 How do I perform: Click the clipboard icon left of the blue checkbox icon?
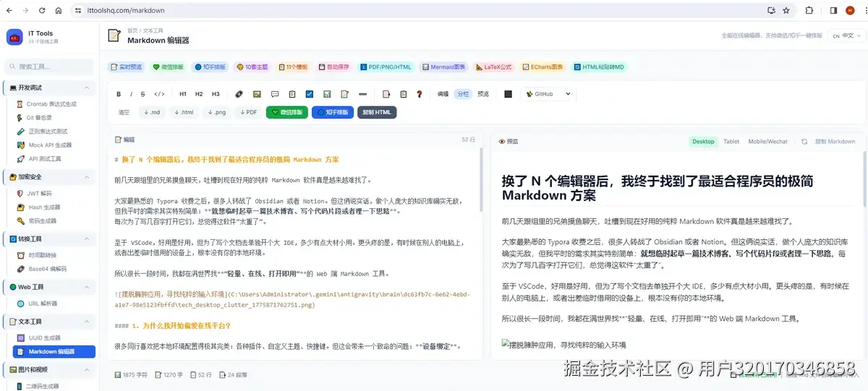point(292,94)
